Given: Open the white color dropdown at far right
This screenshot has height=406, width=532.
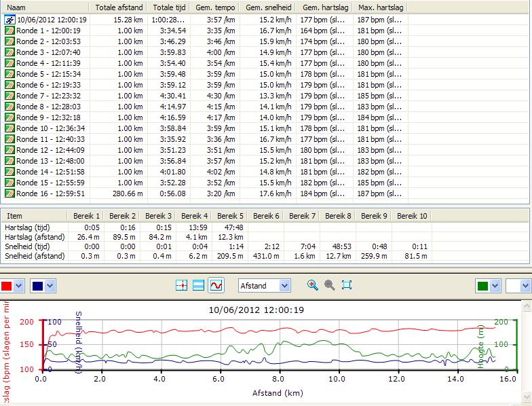Looking at the screenshot, I should (x=525, y=286).
